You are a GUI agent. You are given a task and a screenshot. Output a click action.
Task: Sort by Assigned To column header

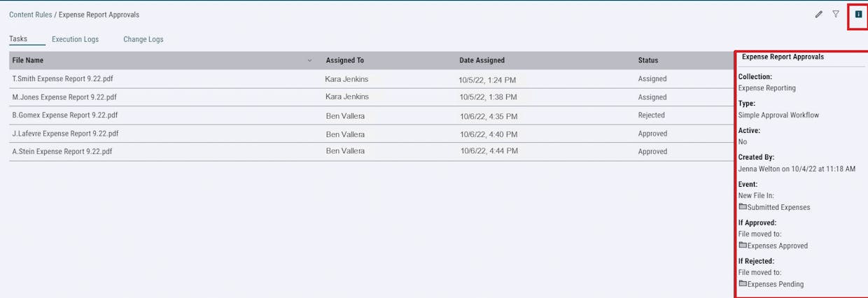344,61
